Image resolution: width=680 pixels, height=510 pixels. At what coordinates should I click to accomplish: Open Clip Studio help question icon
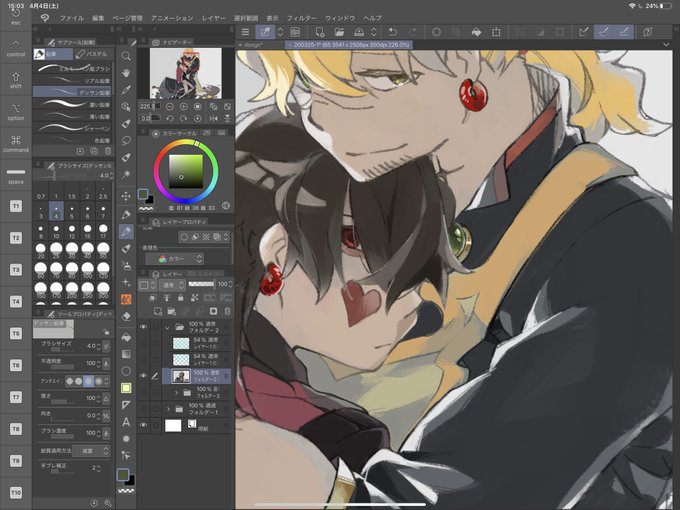647,32
